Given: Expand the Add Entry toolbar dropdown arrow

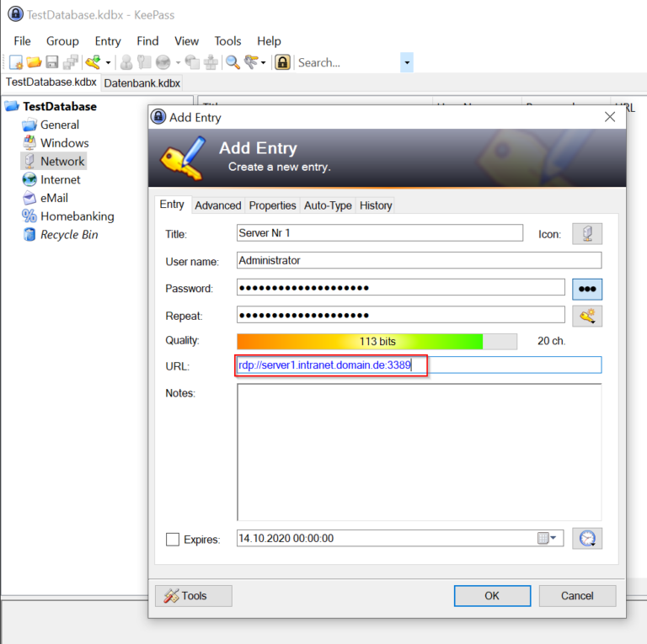Looking at the screenshot, I should pyautogui.click(x=108, y=63).
